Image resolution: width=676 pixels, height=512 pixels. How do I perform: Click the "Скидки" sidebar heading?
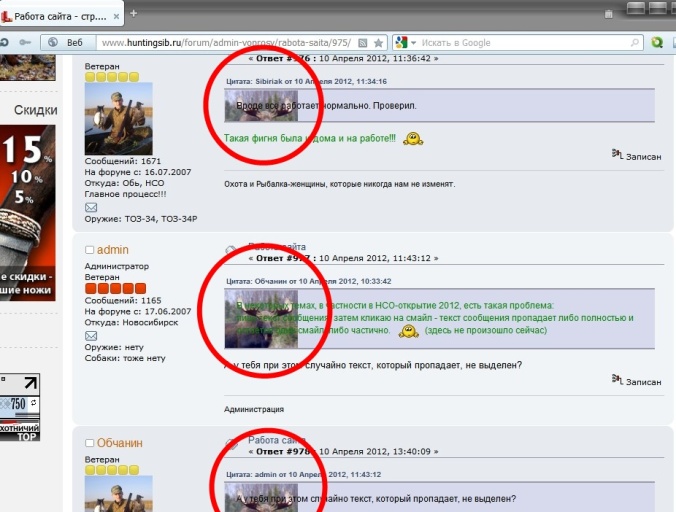(x=35, y=110)
